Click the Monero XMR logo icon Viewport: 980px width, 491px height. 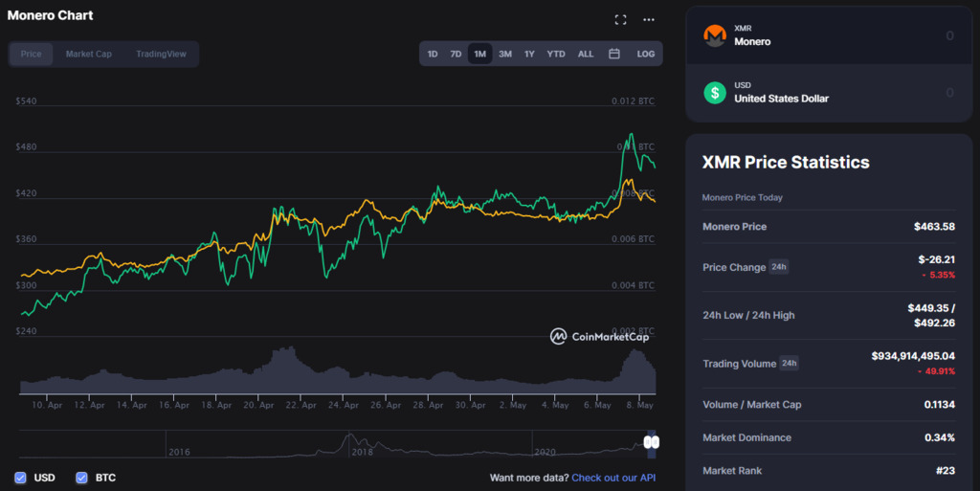point(715,35)
